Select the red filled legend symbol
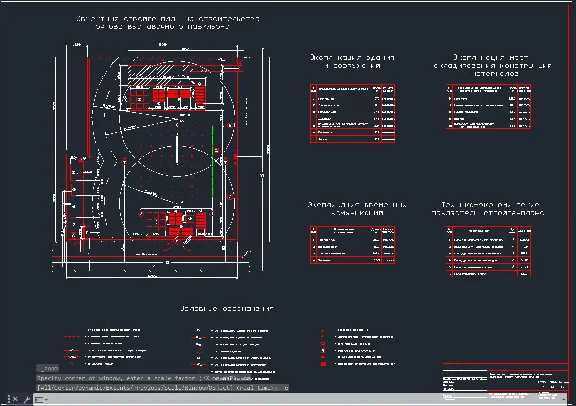 point(324,364)
